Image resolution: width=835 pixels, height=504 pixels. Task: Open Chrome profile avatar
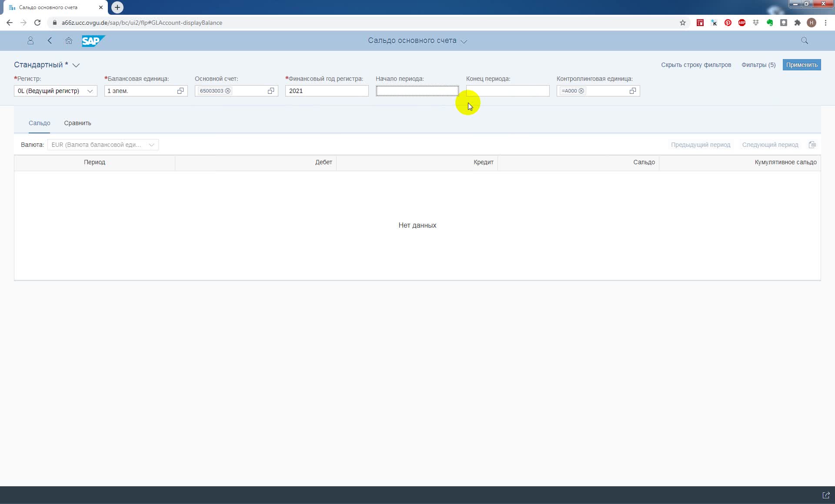pyautogui.click(x=812, y=23)
